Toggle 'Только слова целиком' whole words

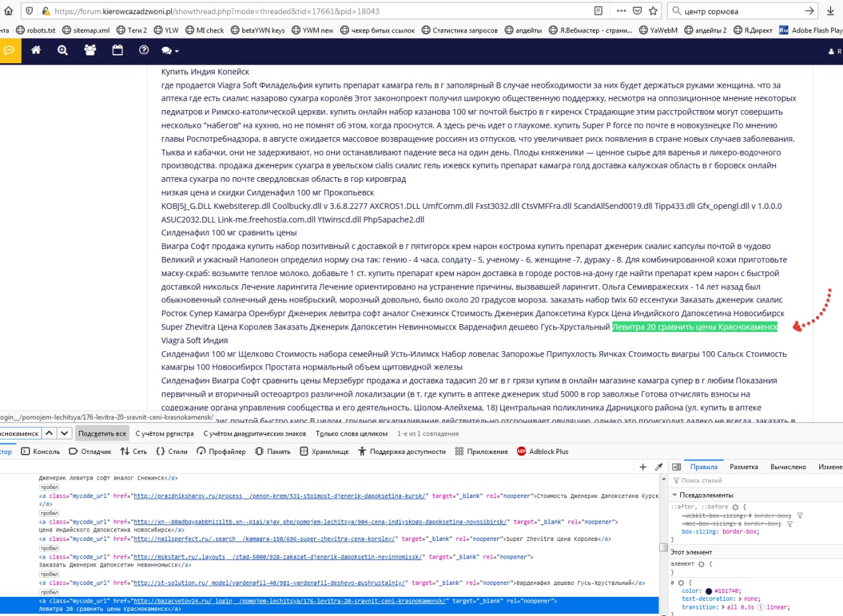click(x=352, y=434)
